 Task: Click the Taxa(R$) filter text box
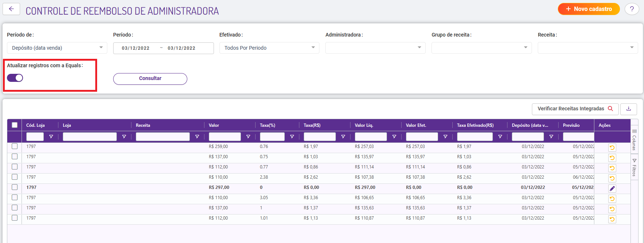[x=320, y=137]
